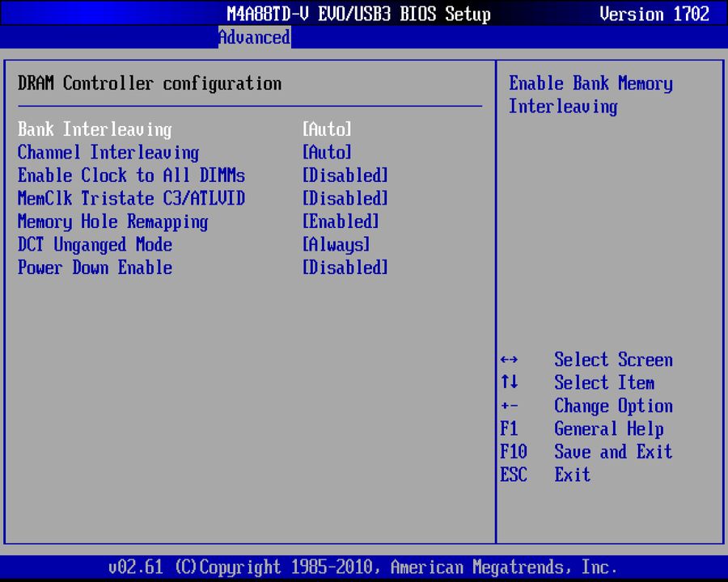Click the ESC Exit option
Image resolution: width=728 pixels, height=582 pixels.
pos(572,474)
